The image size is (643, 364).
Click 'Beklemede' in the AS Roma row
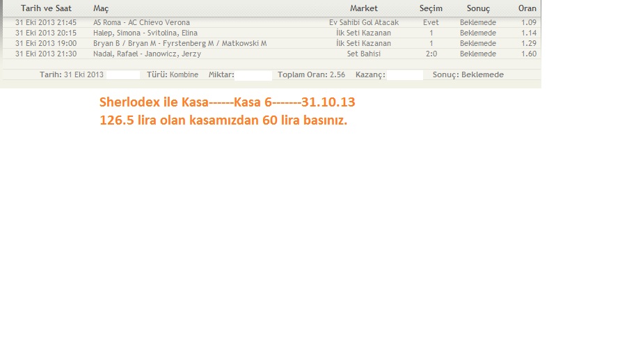[478, 22]
